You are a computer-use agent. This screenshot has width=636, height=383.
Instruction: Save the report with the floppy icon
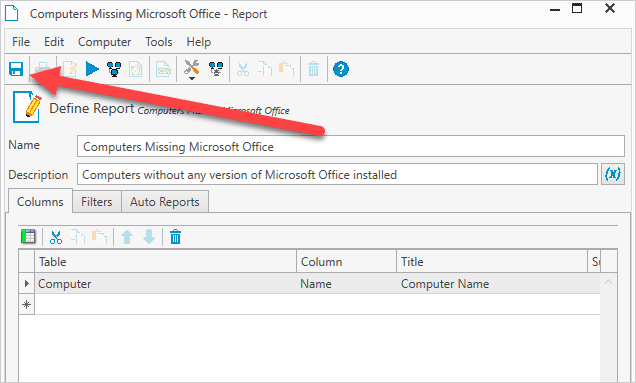16,69
